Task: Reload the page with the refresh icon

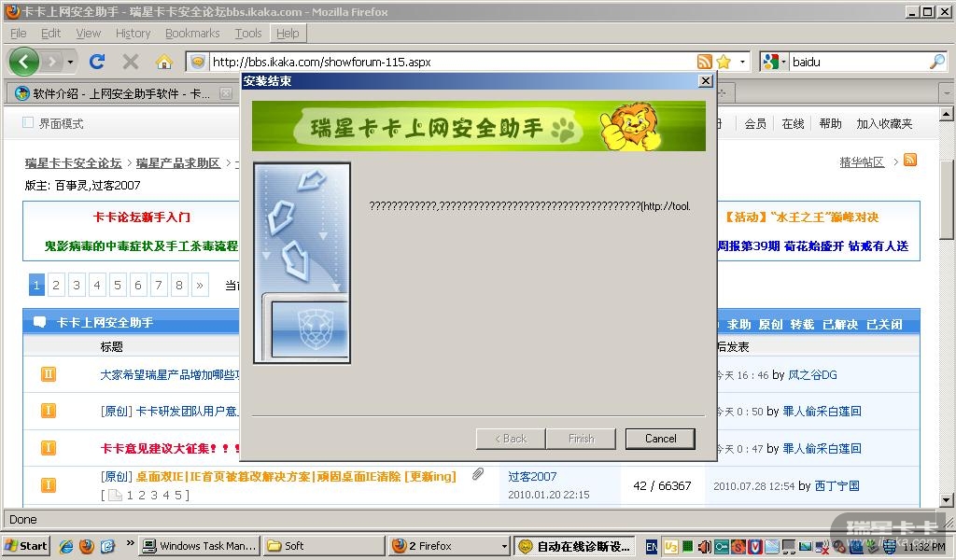Action: (97, 62)
